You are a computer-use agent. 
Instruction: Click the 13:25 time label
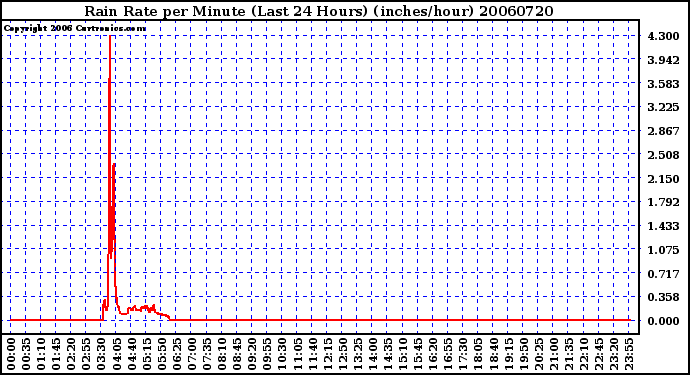pos(357,354)
